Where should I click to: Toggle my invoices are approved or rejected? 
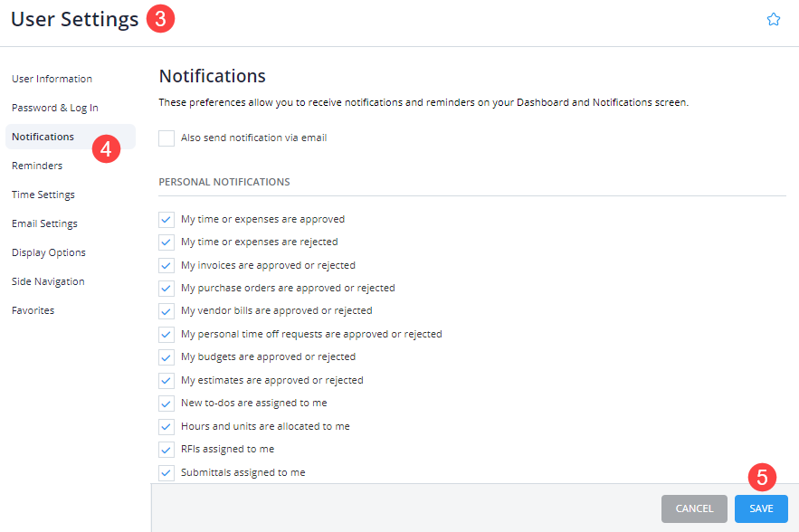tap(166, 265)
